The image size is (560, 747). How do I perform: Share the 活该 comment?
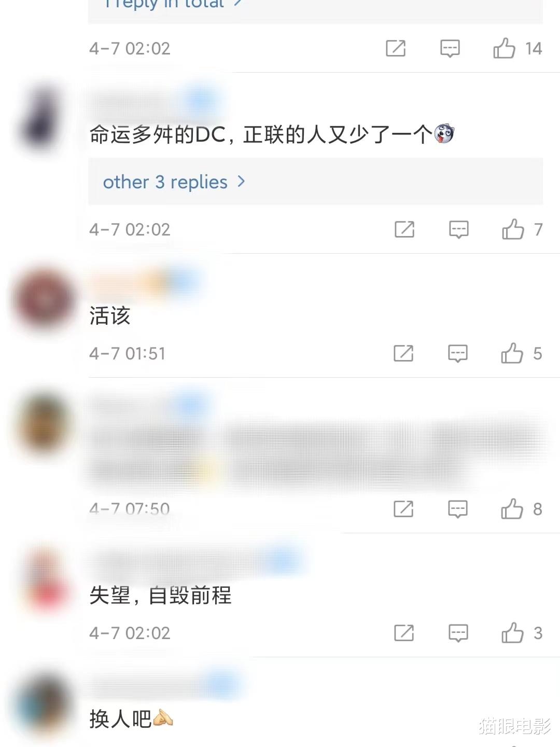[x=403, y=353]
